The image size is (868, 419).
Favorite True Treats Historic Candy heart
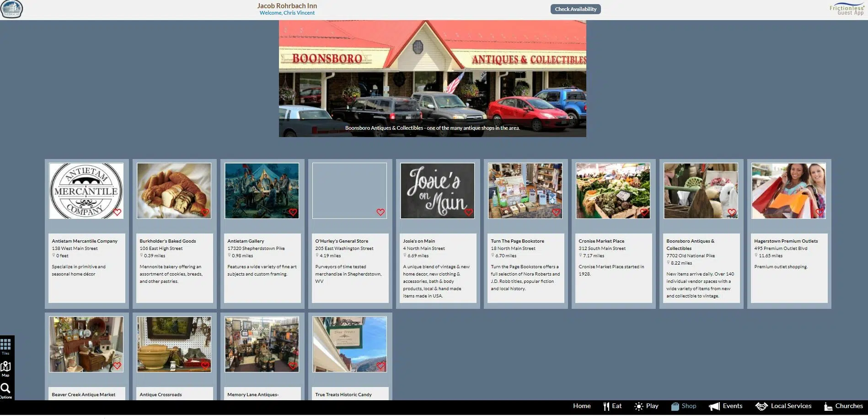[380, 366]
